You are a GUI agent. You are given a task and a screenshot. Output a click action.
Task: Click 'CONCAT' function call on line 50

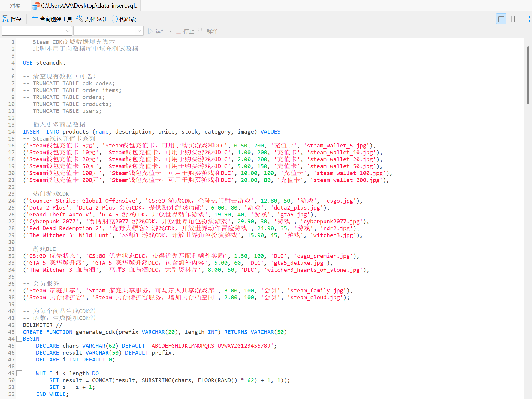[x=102, y=380]
